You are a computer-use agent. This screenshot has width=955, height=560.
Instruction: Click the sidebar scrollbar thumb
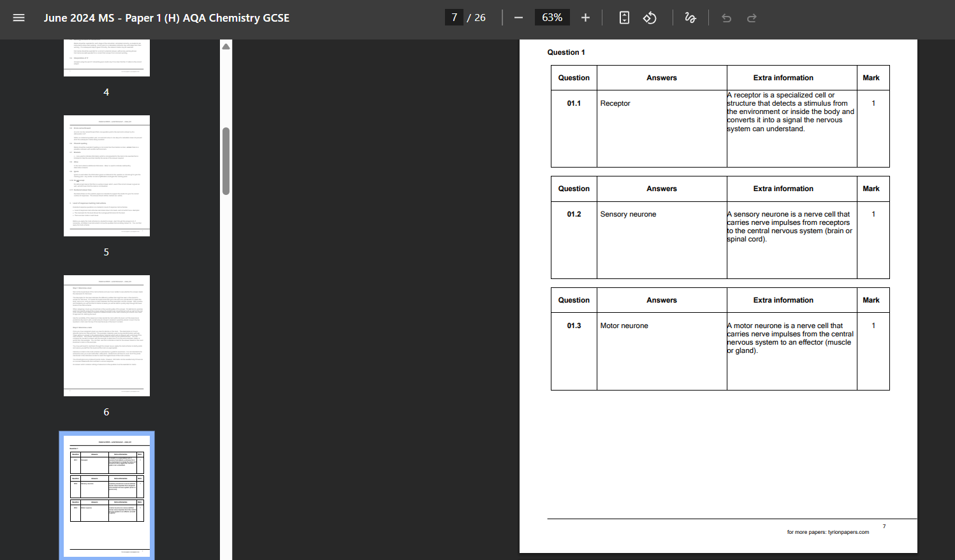pos(225,158)
